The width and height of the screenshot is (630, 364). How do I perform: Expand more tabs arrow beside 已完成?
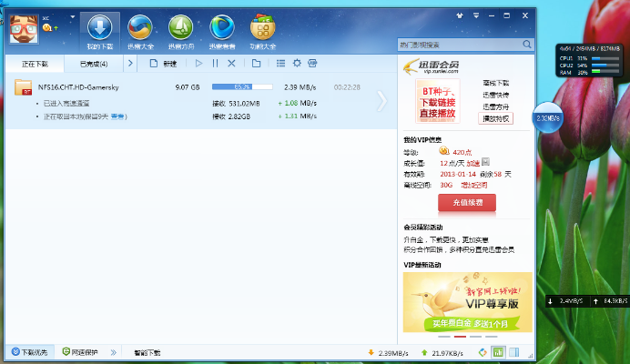(131, 64)
